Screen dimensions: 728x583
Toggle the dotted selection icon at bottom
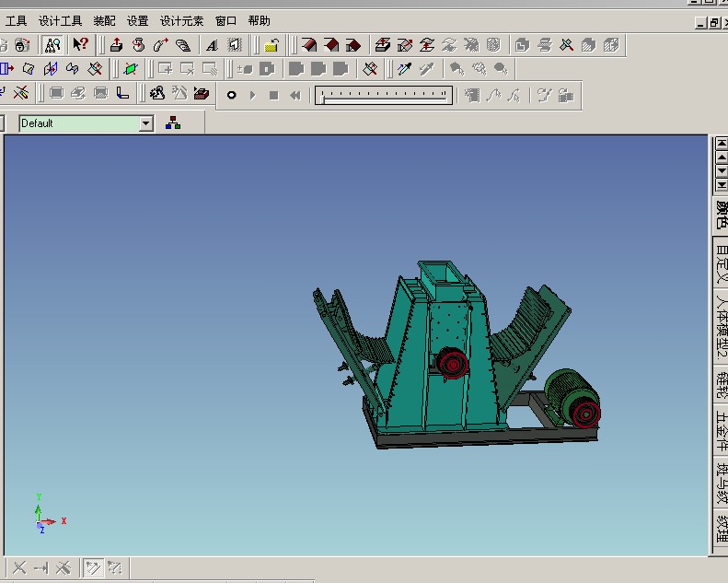tap(115, 567)
